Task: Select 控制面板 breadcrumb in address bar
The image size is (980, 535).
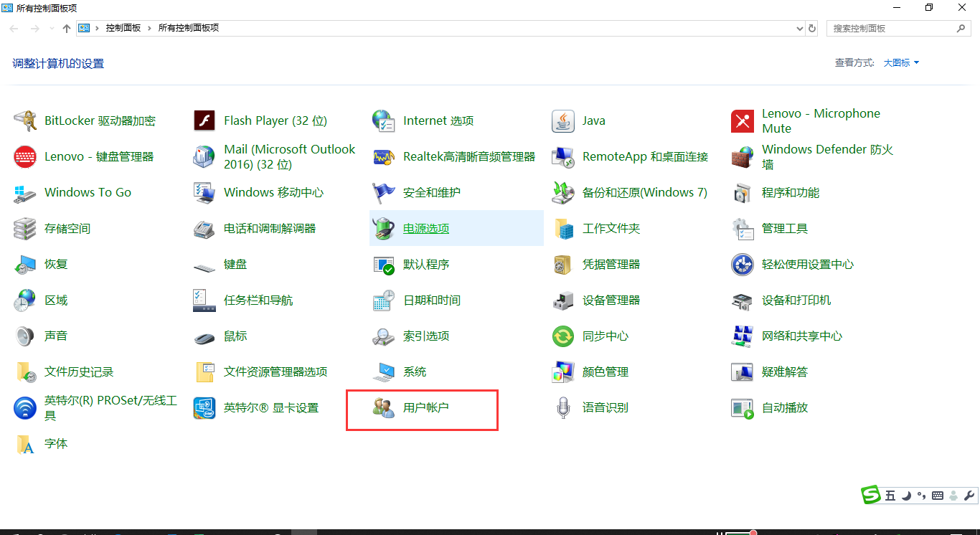Action: point(123,28)
